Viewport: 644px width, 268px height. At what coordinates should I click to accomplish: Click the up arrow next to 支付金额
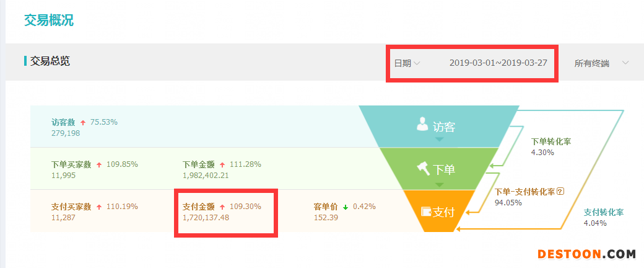pyautogui.click(x=222, y=207)
